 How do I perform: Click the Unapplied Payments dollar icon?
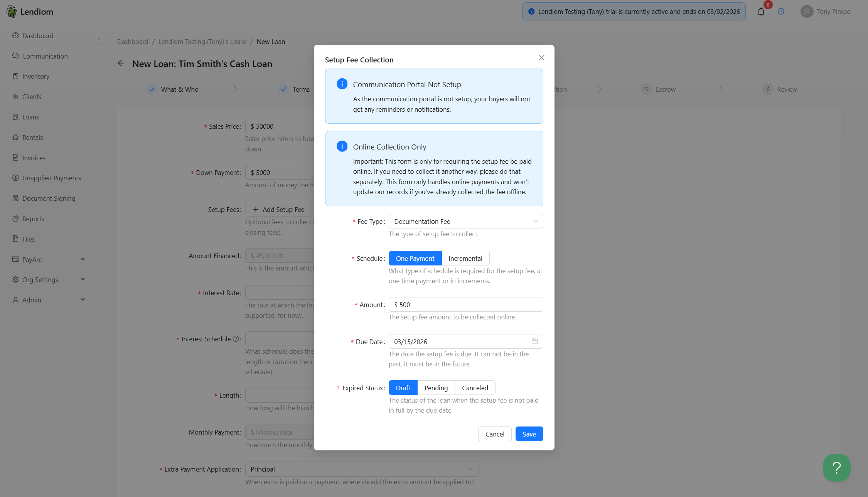click(15, 178)
